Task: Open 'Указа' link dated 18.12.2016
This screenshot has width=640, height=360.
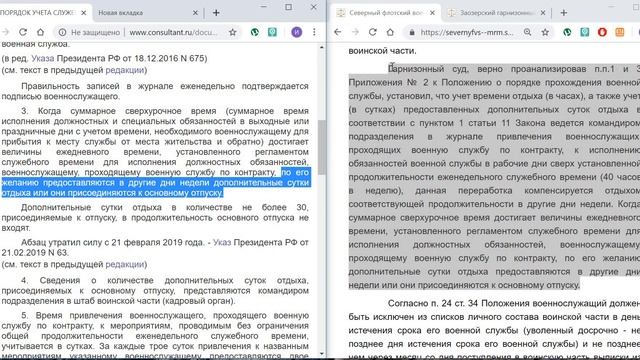Action: 43,58
